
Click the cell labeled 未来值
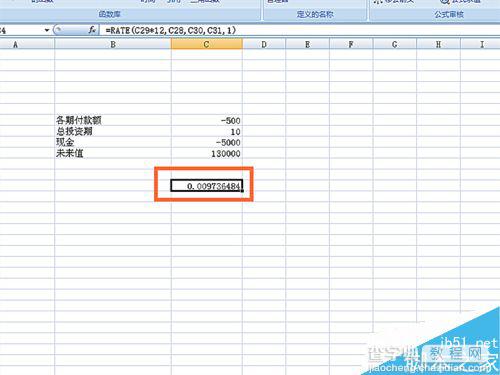[113, 153]
